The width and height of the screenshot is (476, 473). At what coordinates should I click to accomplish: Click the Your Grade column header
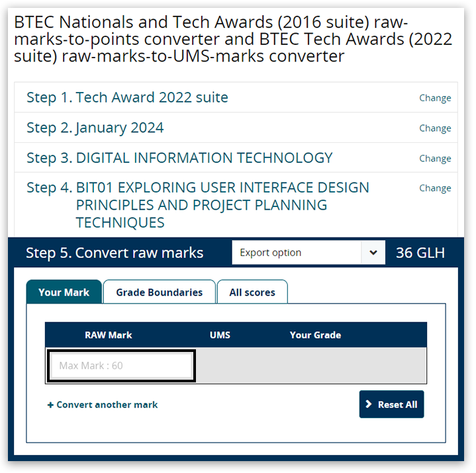tap(315, 335)
